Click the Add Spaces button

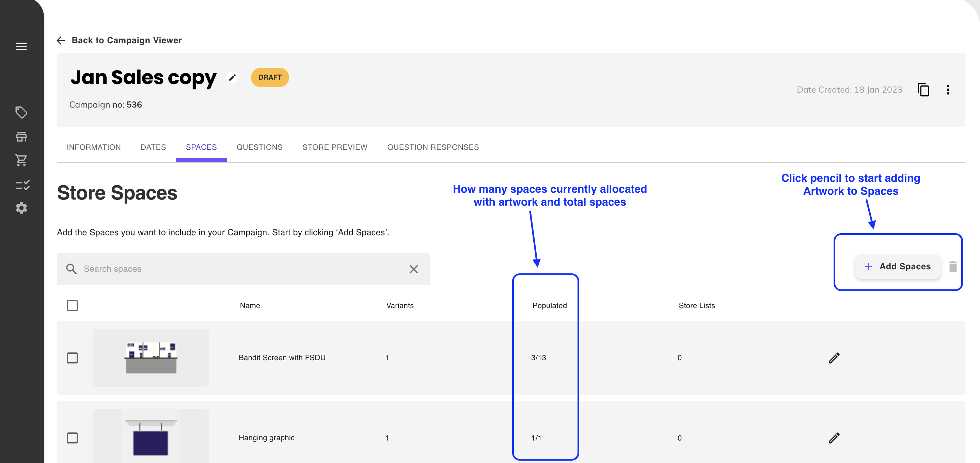[898, 267]
